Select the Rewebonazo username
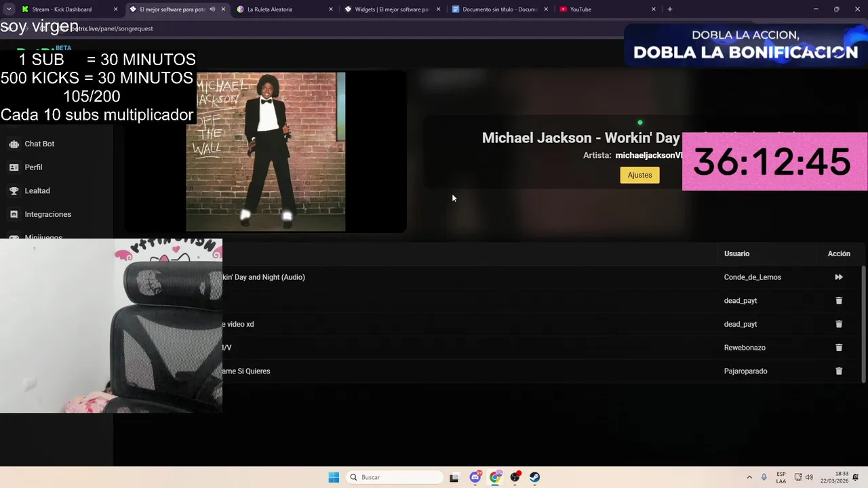 (745, 348)
